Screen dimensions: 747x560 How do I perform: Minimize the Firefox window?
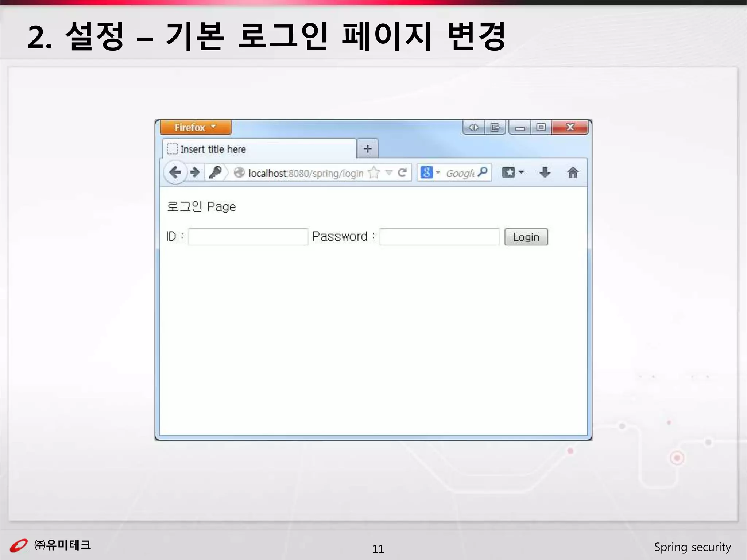pyautogui.click(x=520, y=128)
